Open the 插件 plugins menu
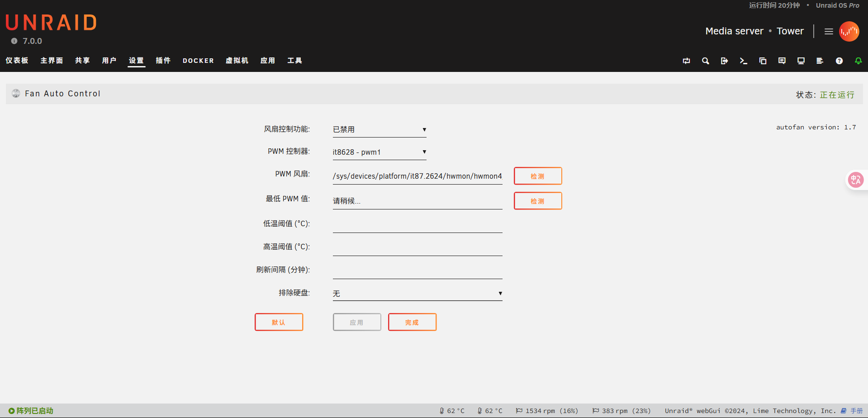The width and height of the screenshot is (868, 418). 163,61
